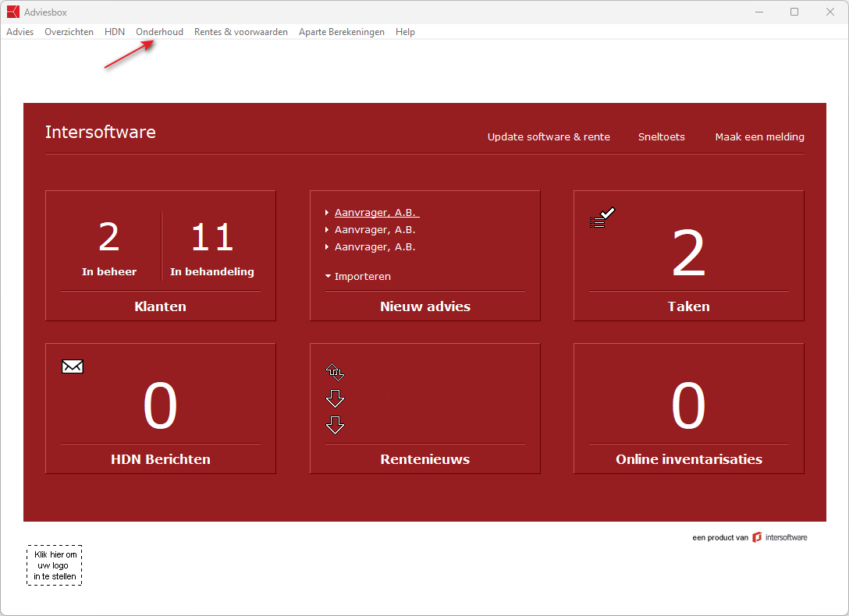The height and width of the screenshot is (616, 849).
Task: Click Maak een melding link
Action: [760, 136]
